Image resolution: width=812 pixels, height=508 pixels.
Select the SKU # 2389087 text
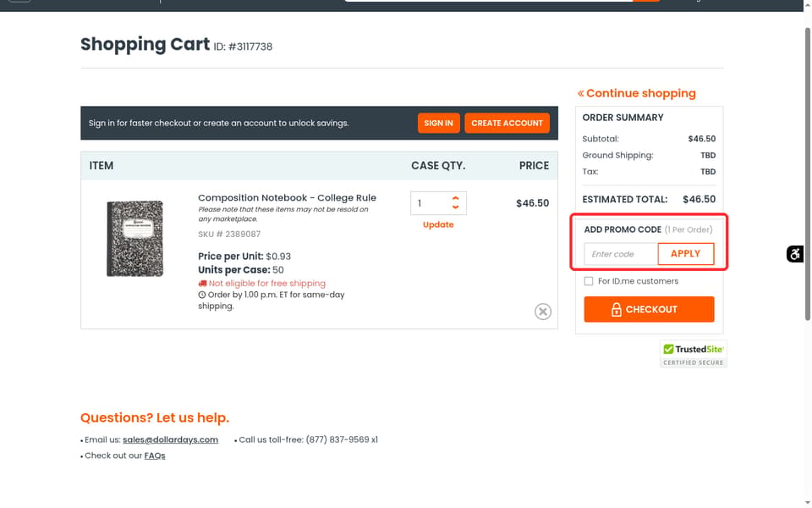(229, 235)
